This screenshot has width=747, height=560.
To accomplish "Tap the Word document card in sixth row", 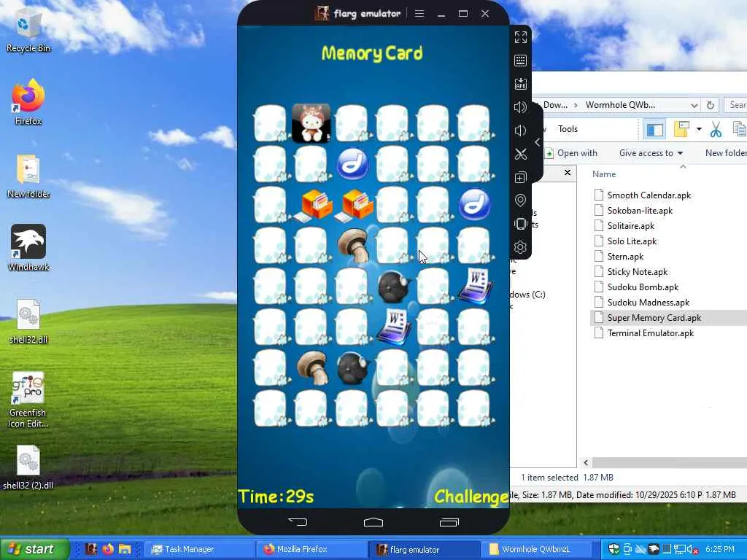I will (393, 327).
